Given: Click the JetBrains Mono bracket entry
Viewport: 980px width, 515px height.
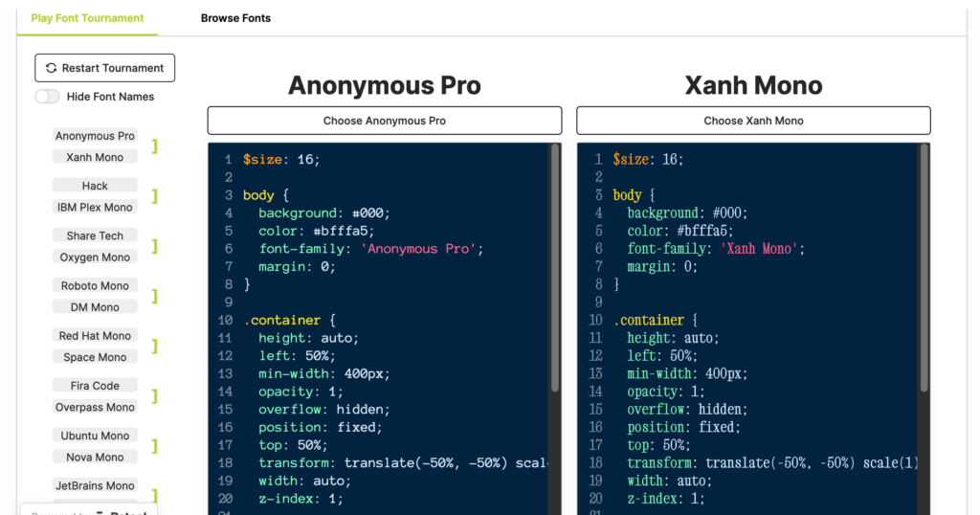Looking at the screenshot, I should point(95,485).
